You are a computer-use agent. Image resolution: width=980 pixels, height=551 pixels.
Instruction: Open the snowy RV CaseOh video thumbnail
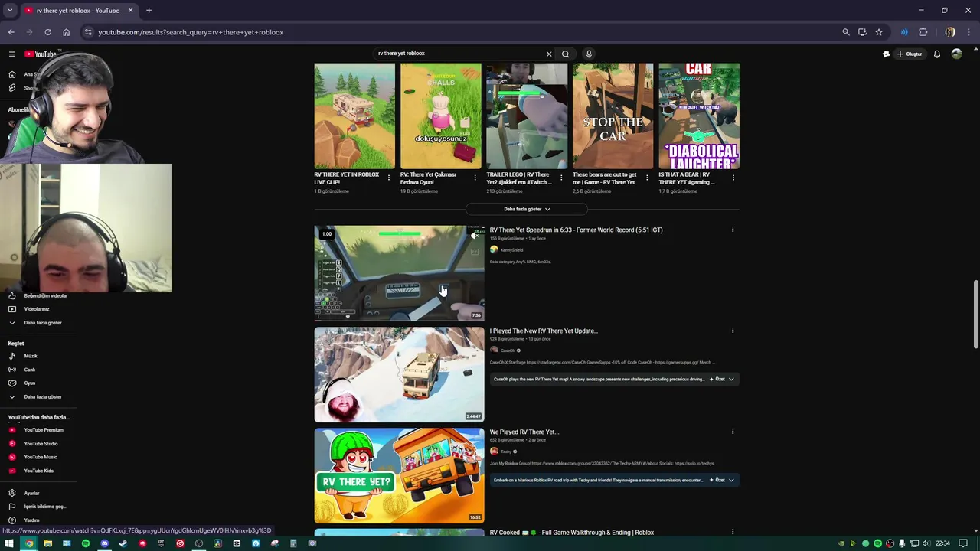[x=399, y=375]
